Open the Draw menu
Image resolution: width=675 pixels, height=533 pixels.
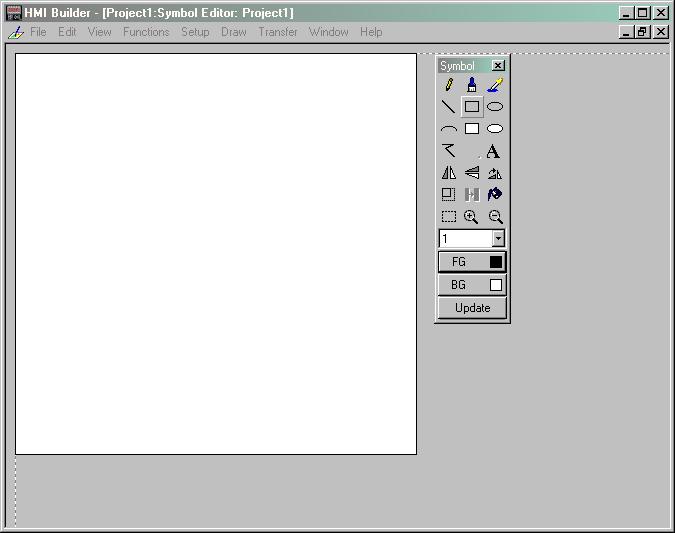[234, 32]
